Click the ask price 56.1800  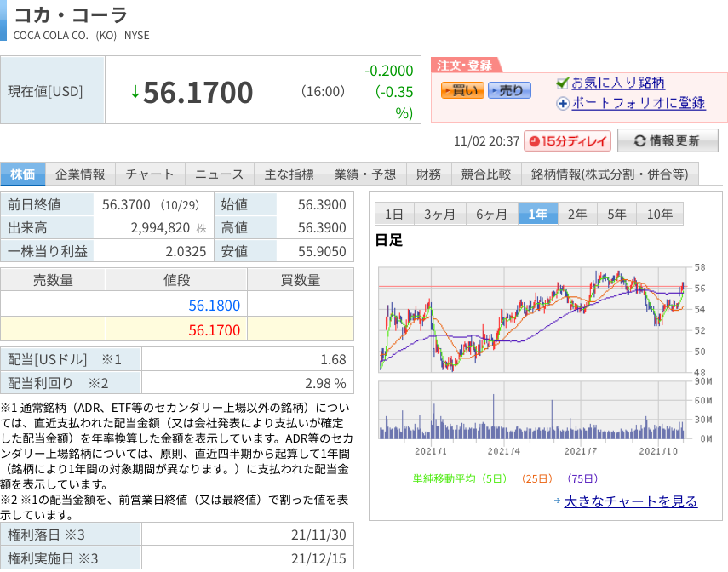tap(214, 306)
